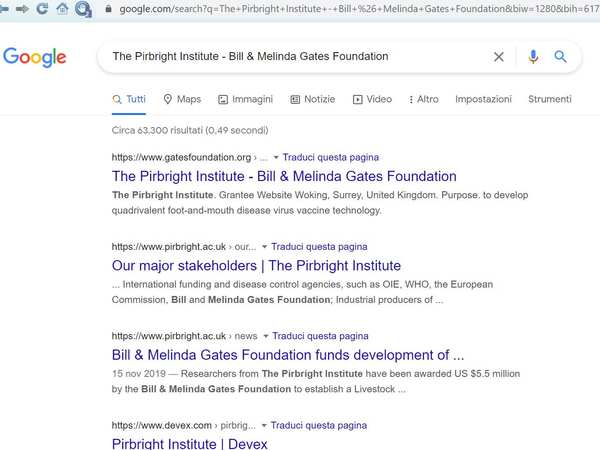600x450 pixels.
Task: Switch to the Immagini tab
Action: point(245,99)
